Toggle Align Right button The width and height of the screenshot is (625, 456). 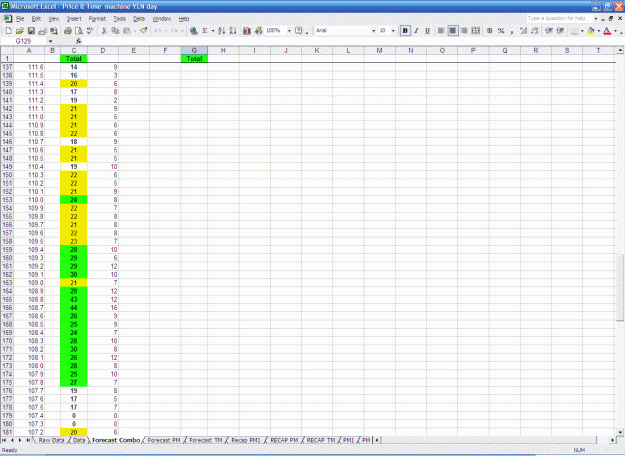464,31
